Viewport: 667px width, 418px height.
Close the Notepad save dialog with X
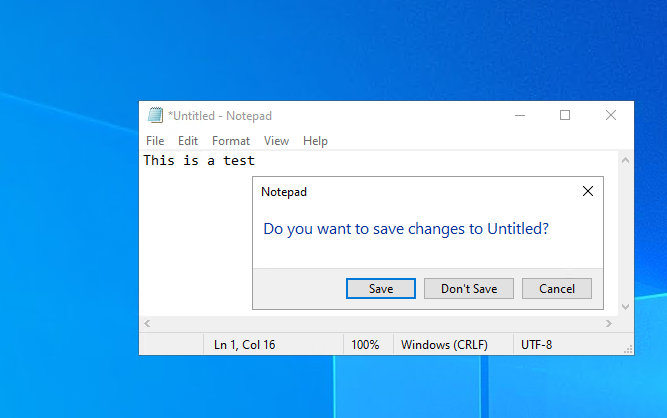[x=588, y=191]
